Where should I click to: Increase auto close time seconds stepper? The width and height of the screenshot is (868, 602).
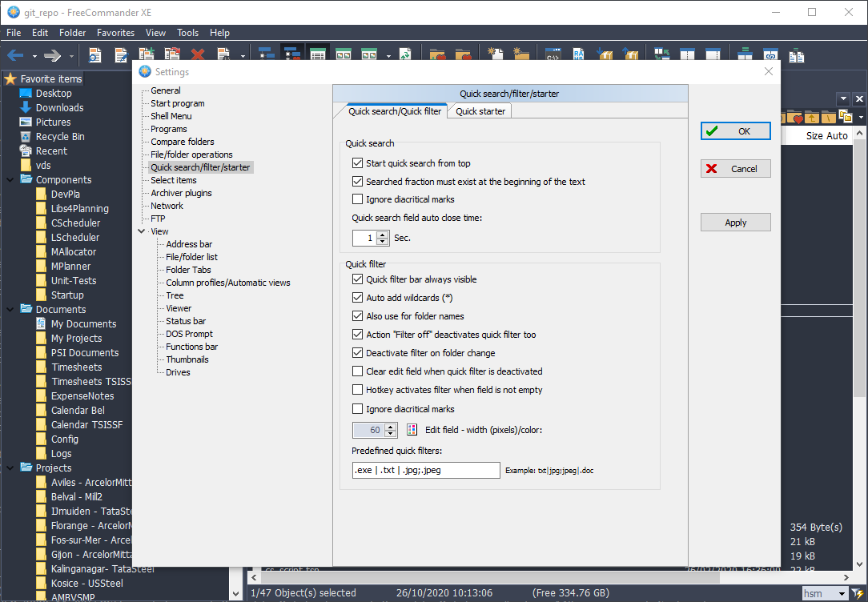(383, 235)
